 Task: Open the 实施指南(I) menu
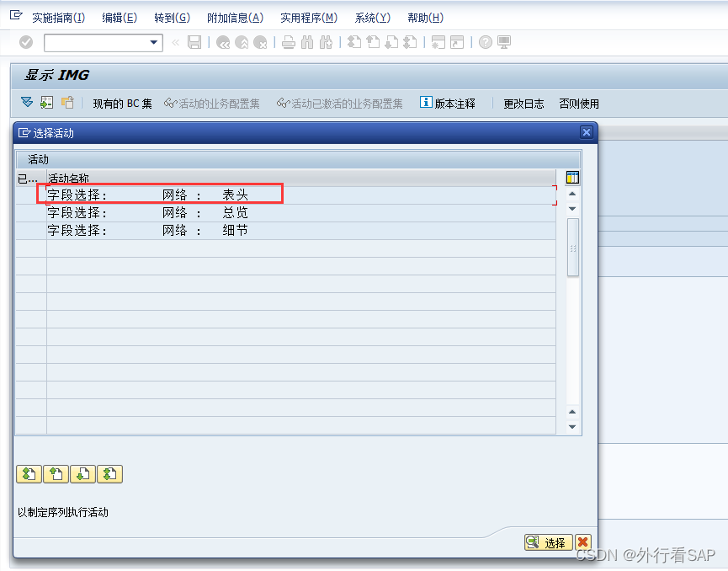pyautogui.click(x=59, y=18)
